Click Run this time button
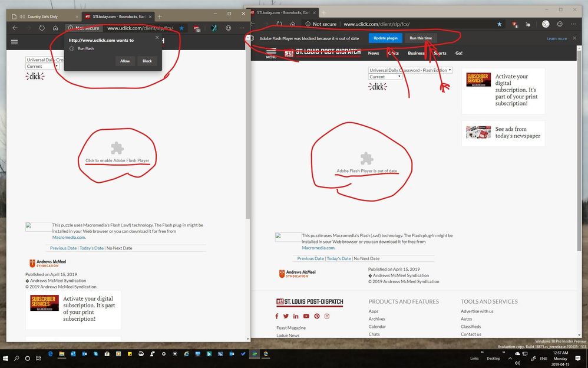 click(x=420, y=38)
